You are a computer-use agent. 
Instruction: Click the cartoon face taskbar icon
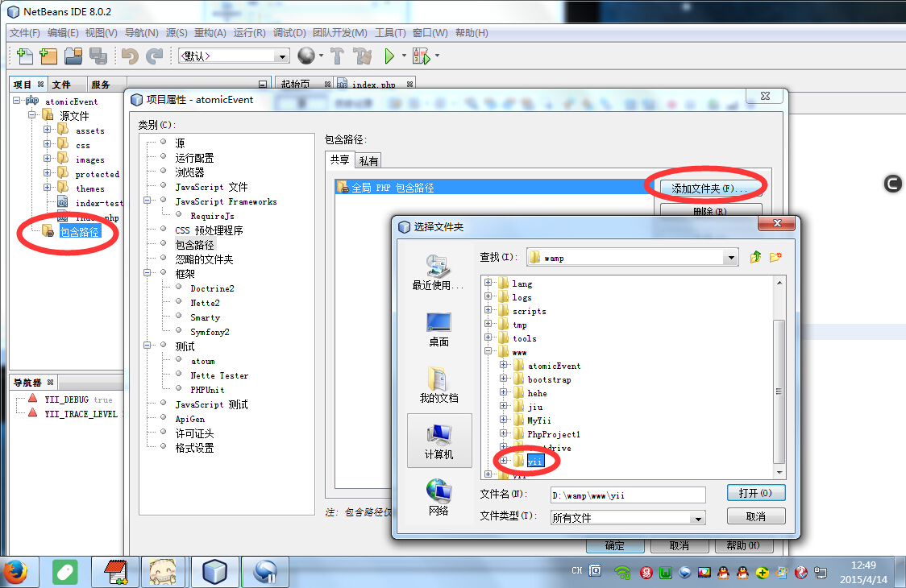click(x=164, y=573)
